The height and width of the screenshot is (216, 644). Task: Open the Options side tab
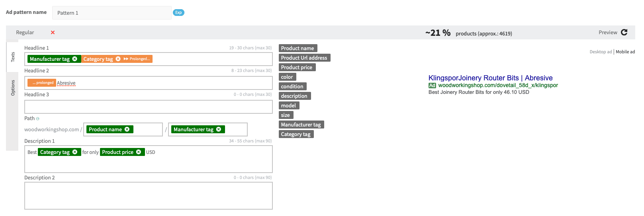[12, 88]
